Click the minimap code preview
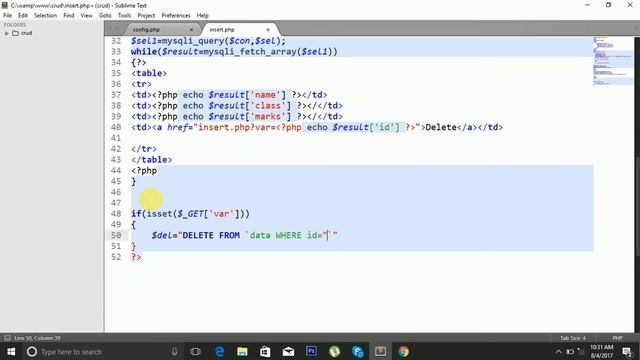 tap(613, 61)
